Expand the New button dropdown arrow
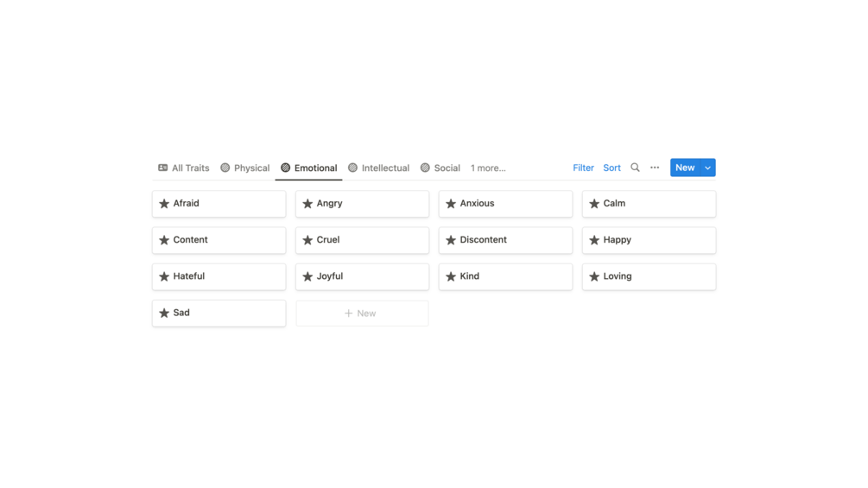This screenshot has width=868, height=488. [x=707, y=168]
